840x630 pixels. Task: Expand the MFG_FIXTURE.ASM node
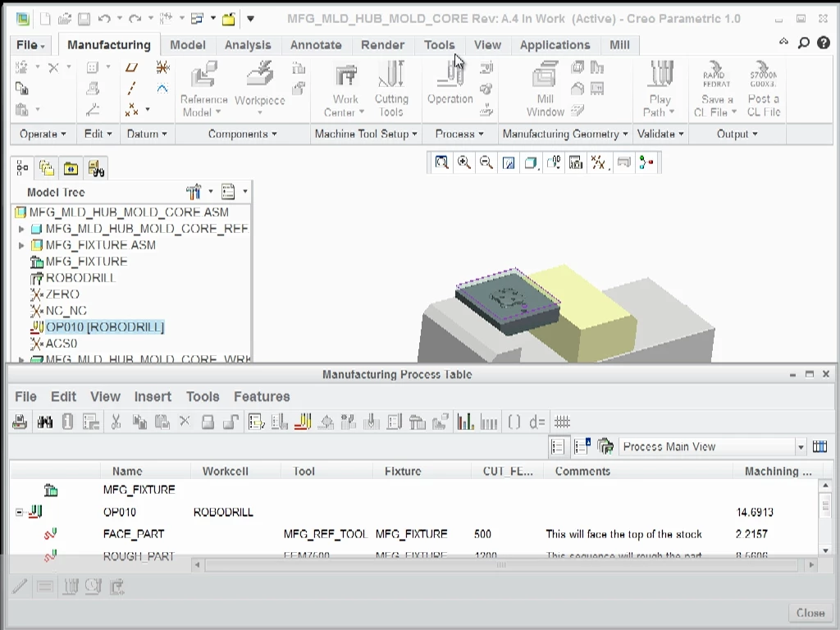(21, 245)
